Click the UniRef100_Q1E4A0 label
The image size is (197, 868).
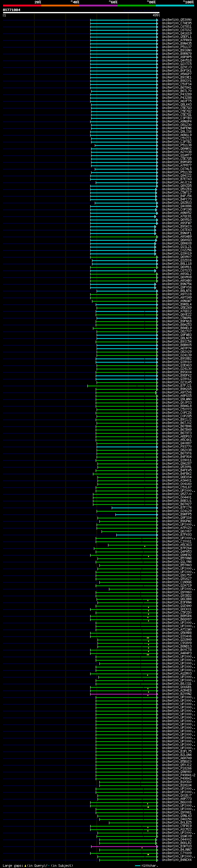176,606
